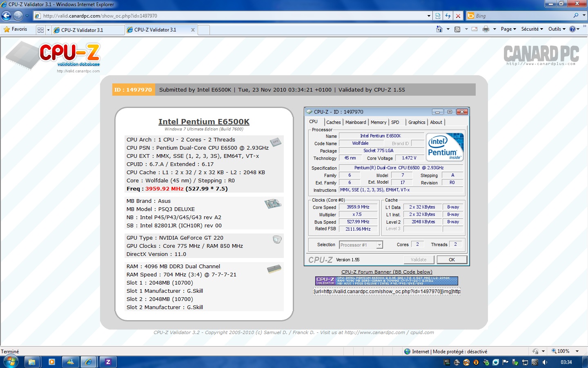Open the media player taskbar icon
This screenshot has height=368, width=588.
tap(51, 362)
